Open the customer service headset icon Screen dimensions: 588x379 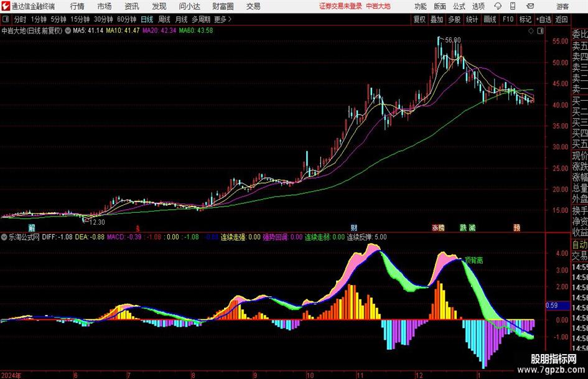point(498,6)
